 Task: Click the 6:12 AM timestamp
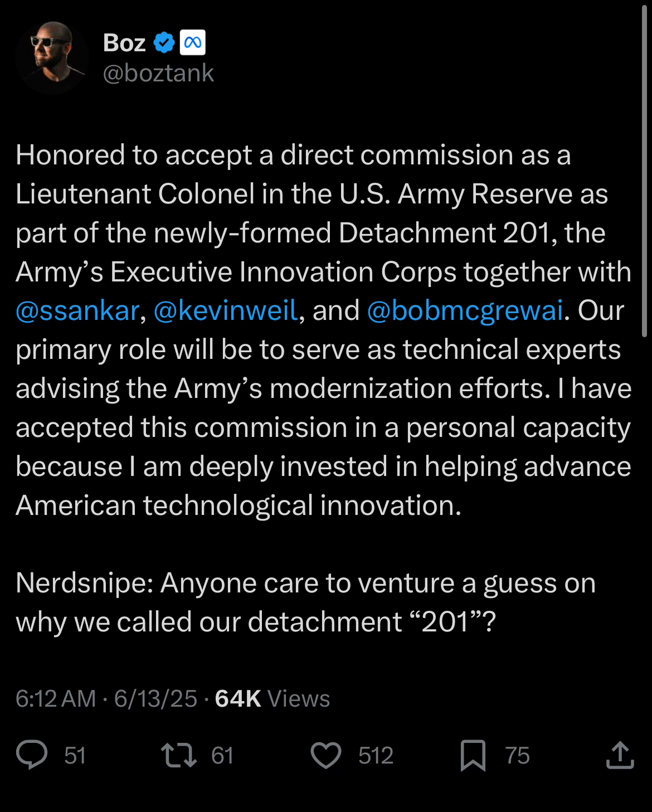coord(56,698)
